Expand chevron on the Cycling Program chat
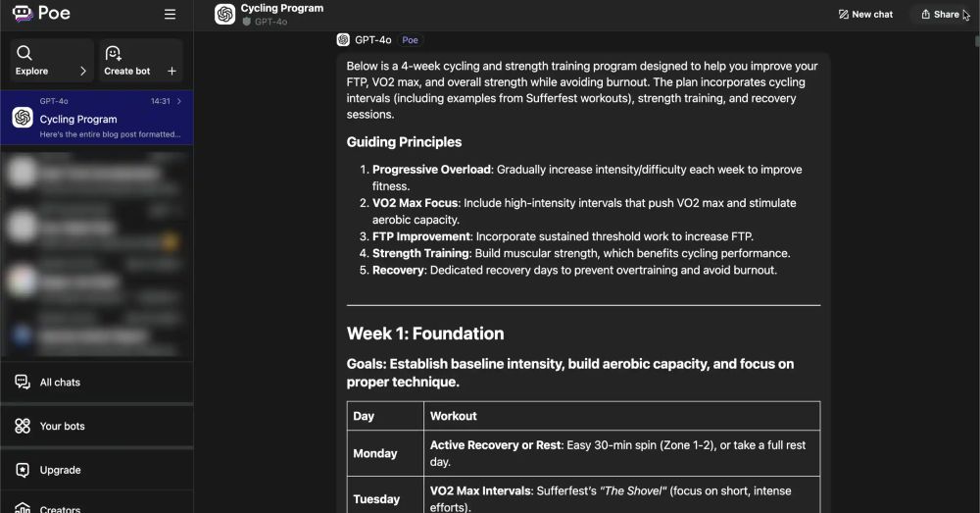The image size is (980, 513). pos(179,101)
